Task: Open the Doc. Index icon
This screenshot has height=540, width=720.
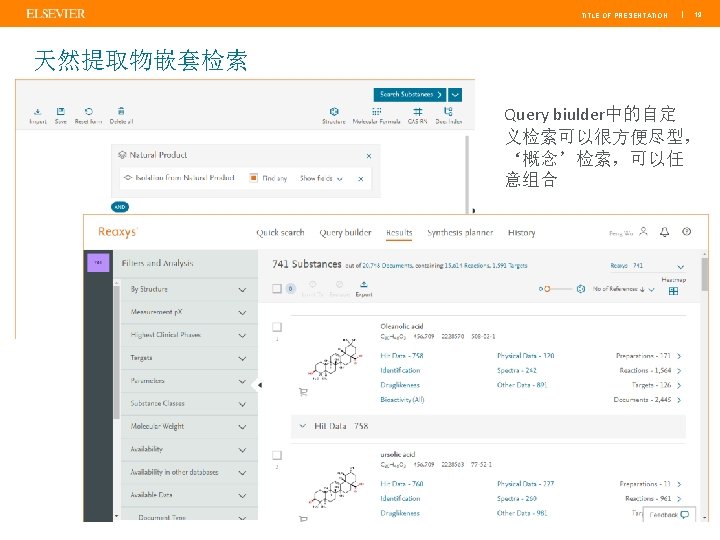Action: point(448,112)
